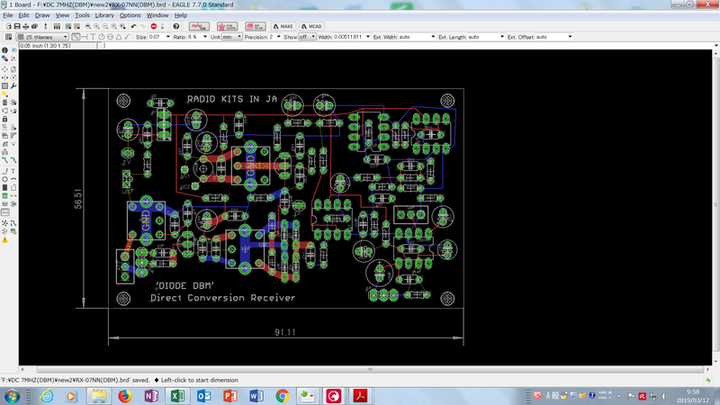Expand the Unit mm dropdown

231,37
